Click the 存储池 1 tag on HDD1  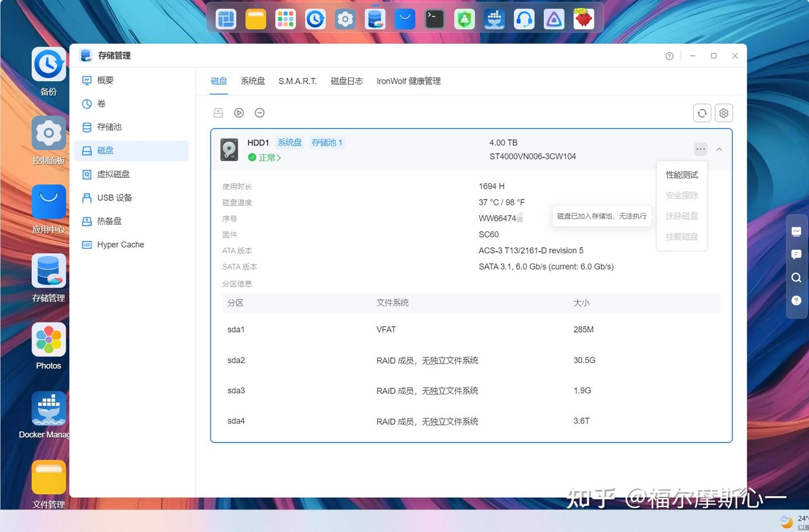tap(327, 143)
